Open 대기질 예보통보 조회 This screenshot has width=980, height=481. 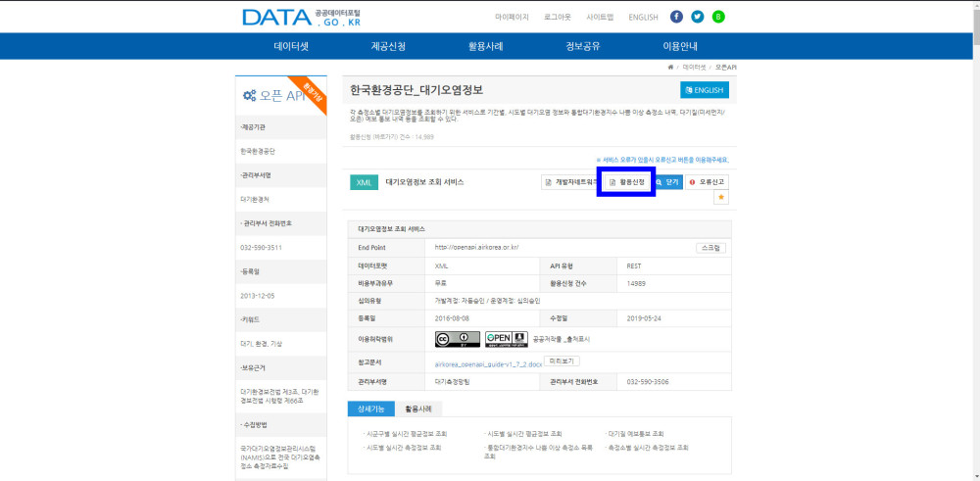point(634,434)
